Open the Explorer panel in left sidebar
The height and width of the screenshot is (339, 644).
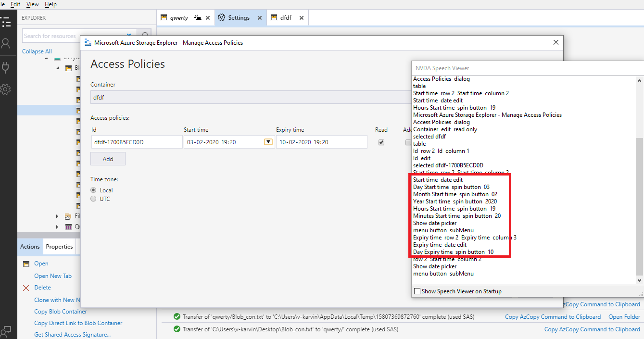click(x=7, y=22)
